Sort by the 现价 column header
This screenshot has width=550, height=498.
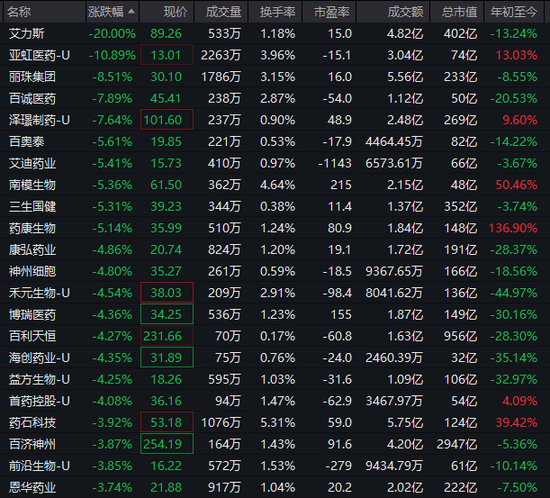click(x=167, y=12)
